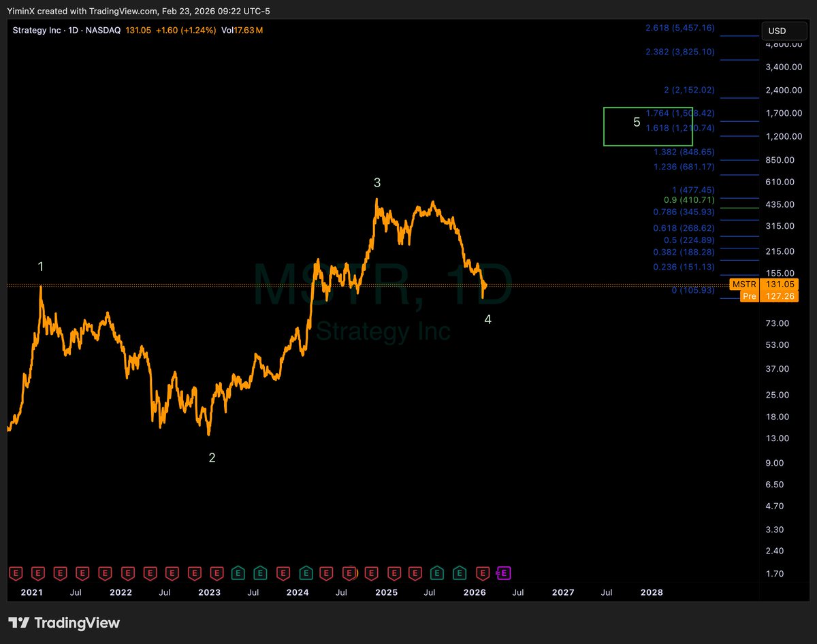Select wave label 2 near the 2023 low

pyautogui.click(x=212, y=458)
